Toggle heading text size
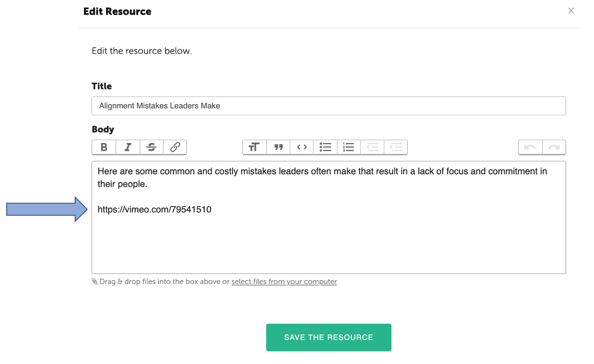This screenshot has height=364, width=594. pyautogui.click(x=255, y=147)
